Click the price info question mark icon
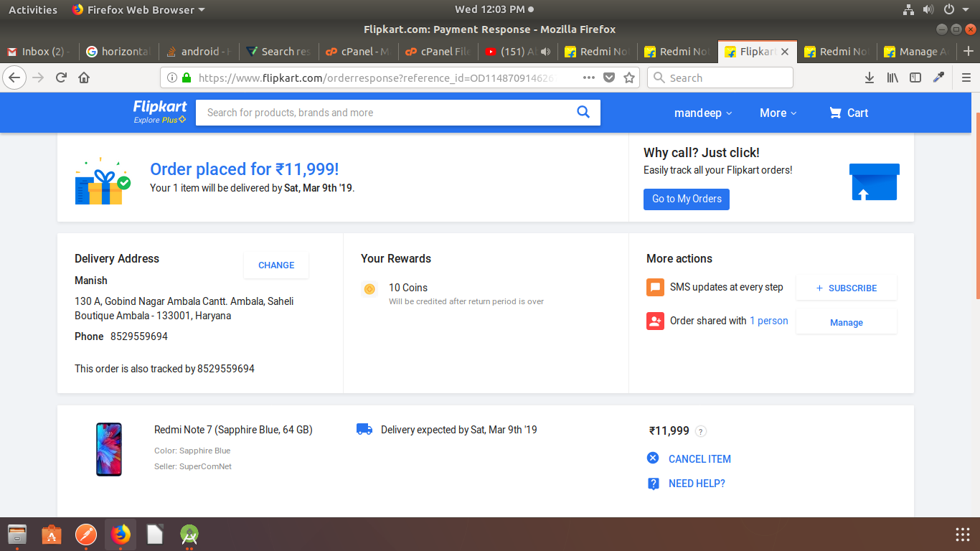 click(701, 431)
